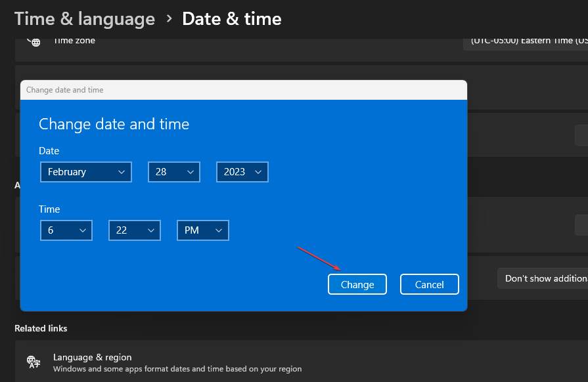Click the Change button in dialog
Screen dimensions: 588x382
(x=357, y=284)
